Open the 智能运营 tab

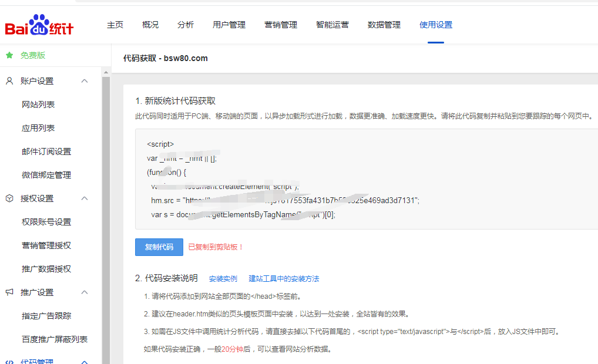tap(332, 25)
